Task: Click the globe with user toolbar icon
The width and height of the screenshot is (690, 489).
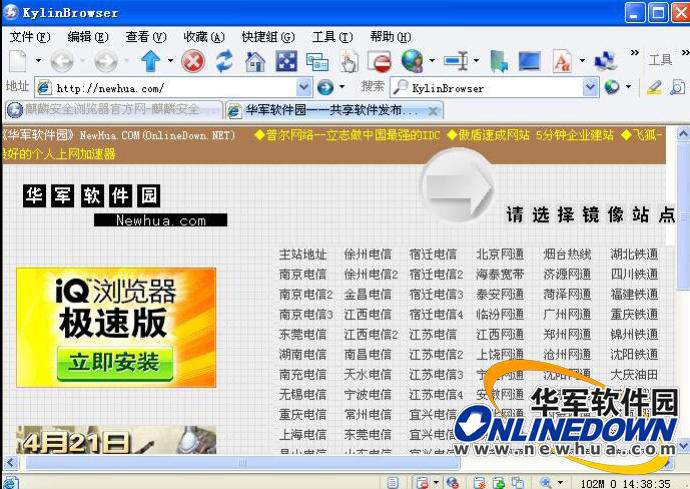Action: point(412,61)
